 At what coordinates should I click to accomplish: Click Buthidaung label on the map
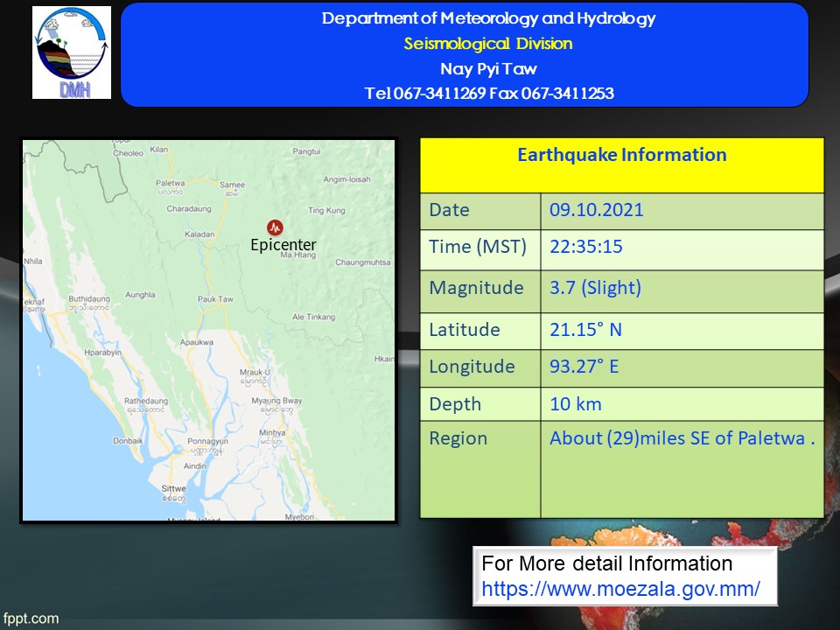pyautogui.click(x=89, y=299)
